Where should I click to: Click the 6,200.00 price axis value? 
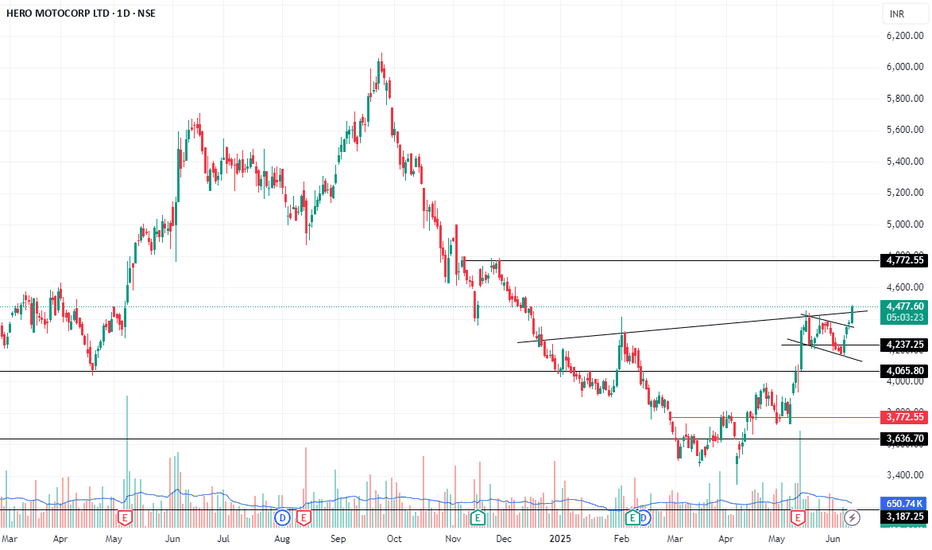(x=905, y=36)
